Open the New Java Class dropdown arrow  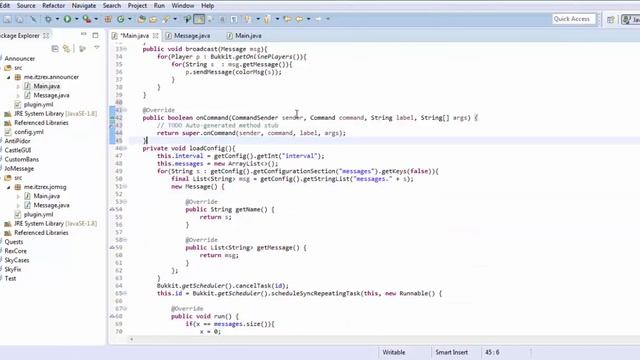130,19
